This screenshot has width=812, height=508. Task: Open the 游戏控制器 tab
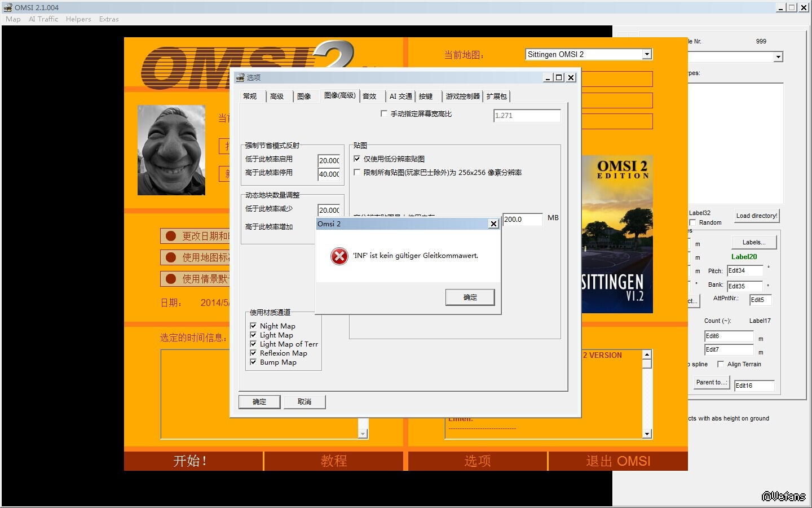point(462,97)
